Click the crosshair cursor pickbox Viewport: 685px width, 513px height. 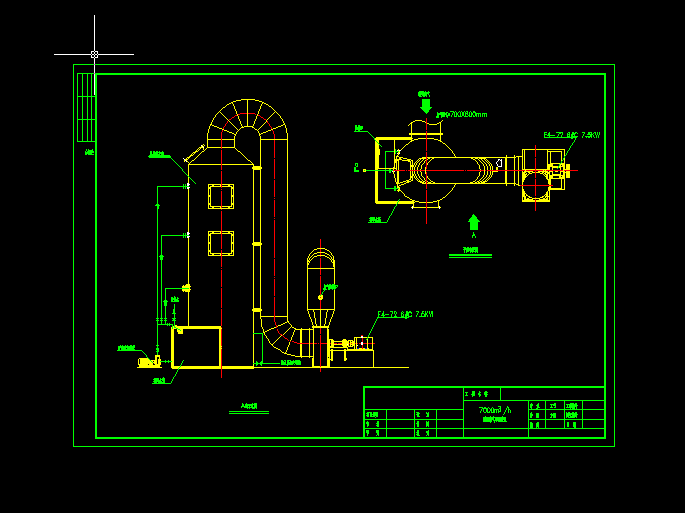click(94, 55)
